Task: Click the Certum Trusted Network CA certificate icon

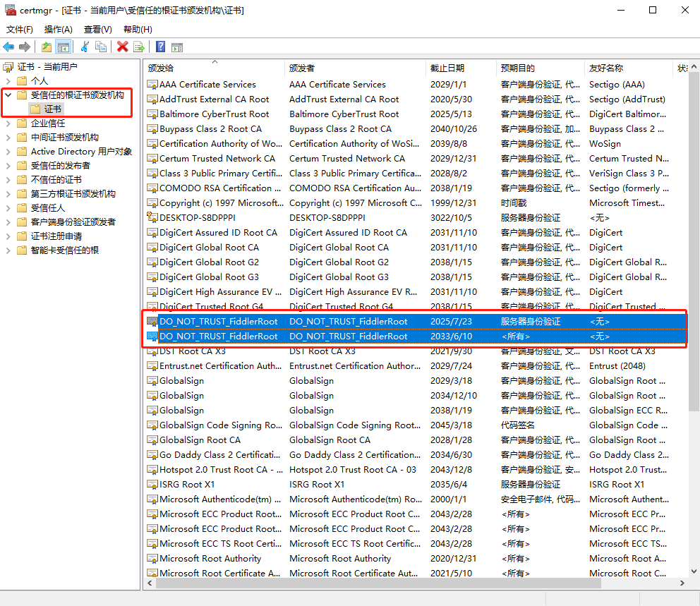Action: [152, 159]
